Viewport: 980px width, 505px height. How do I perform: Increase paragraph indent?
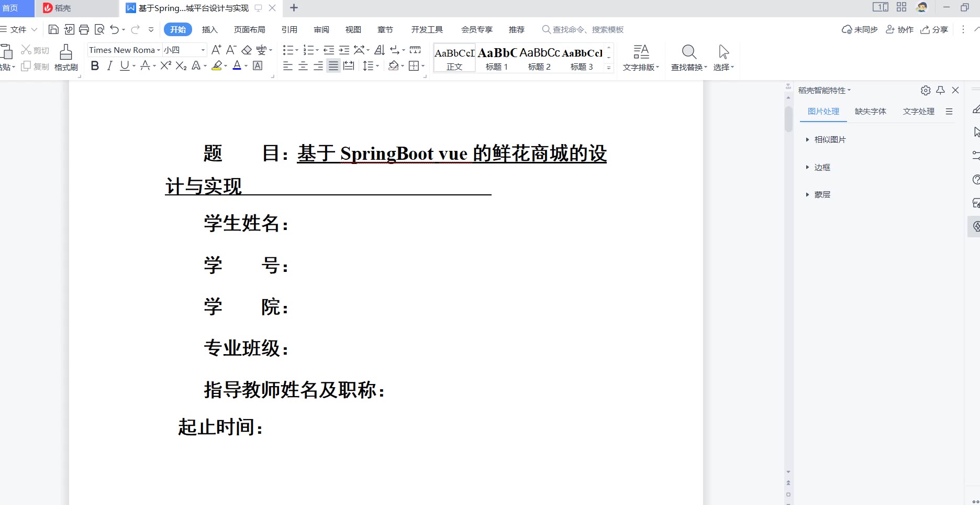(344, 50)
